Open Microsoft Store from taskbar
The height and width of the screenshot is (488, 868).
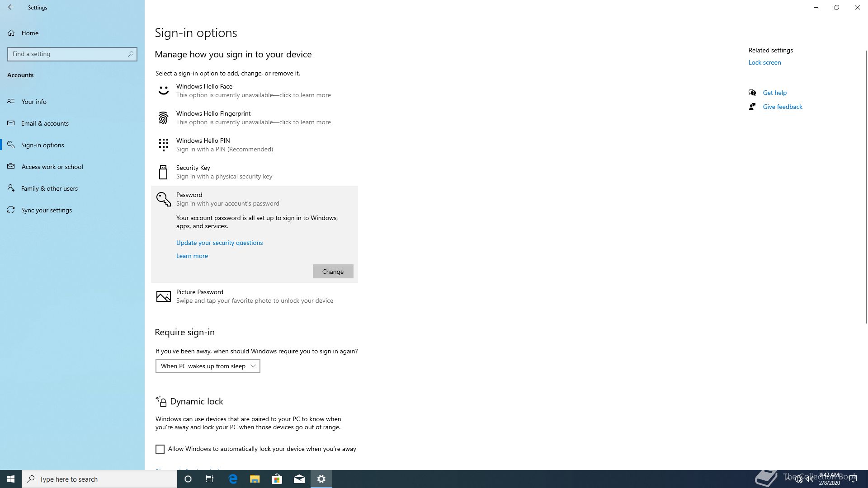(x=277, y=479)
